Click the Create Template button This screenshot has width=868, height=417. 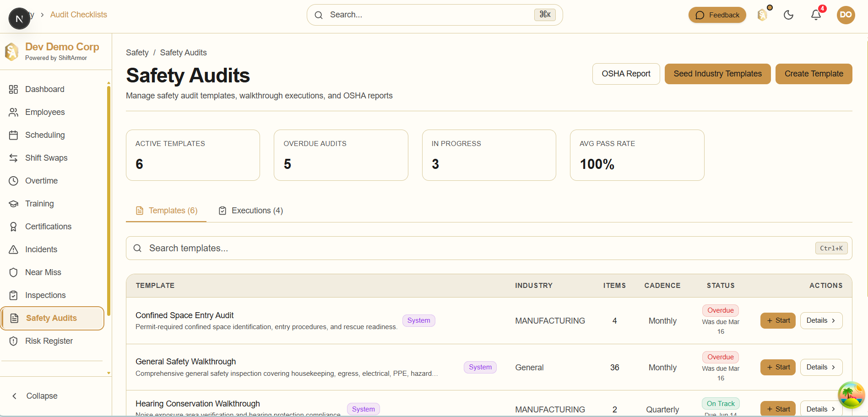pos(814,74)
